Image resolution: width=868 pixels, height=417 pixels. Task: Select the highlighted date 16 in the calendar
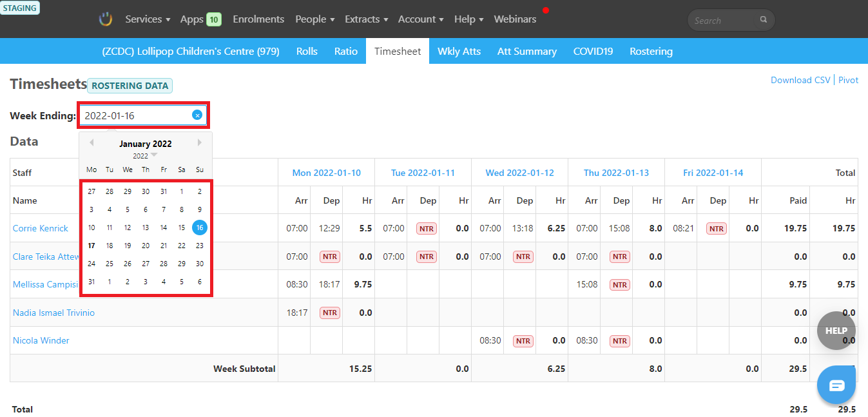[x=200, y=228]
